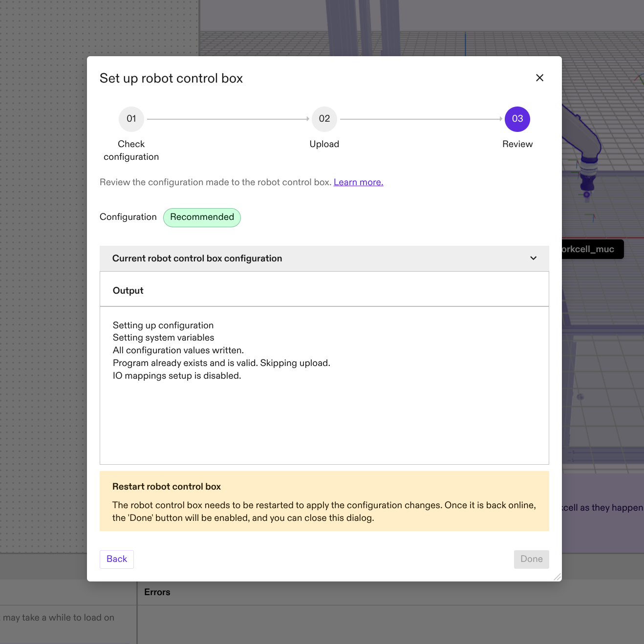644x644 pixels.
Task: Click the chevron next to the configuration header
Action: tap(533, 258)
